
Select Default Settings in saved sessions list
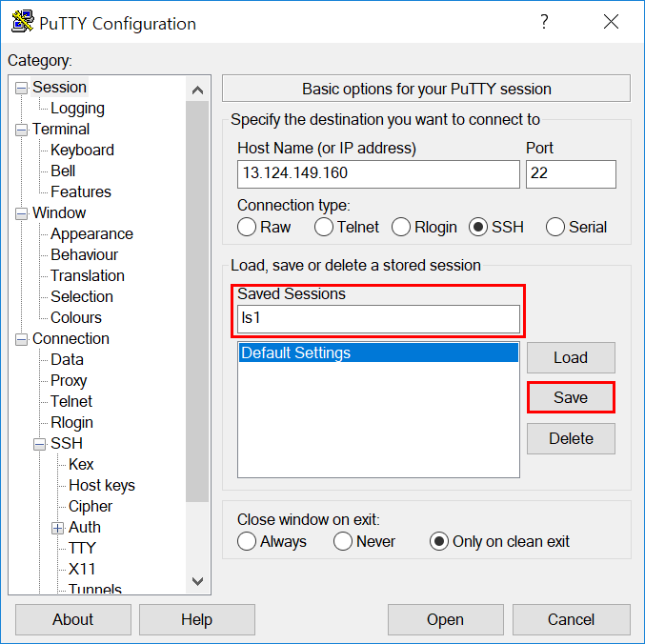click(x=378, y=352)
